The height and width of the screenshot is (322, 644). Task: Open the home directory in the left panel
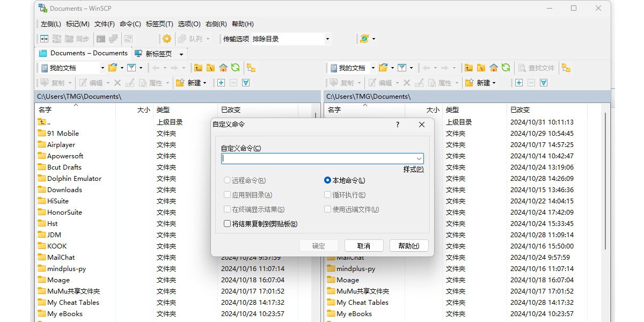coord(223,68)
